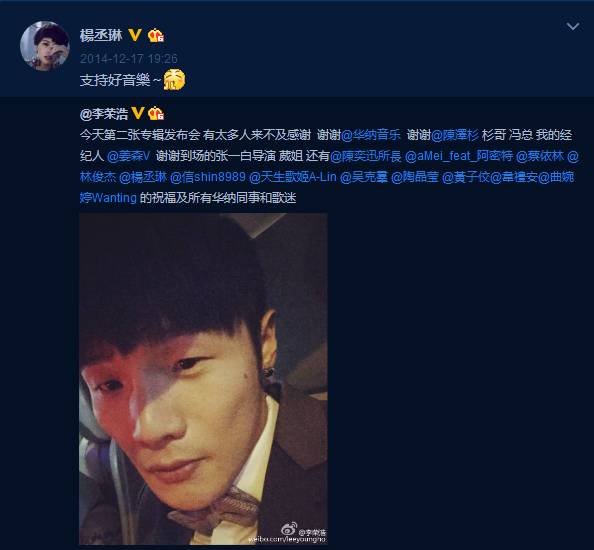Open the @aMei_feat_阿密特 mention
This screenshot has width=594, height=550.
pyautogui.click(x=459, y=156)
